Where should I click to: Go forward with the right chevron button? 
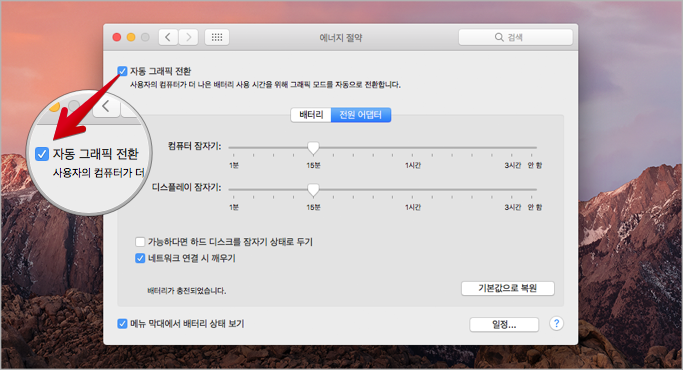pos(188,37)
